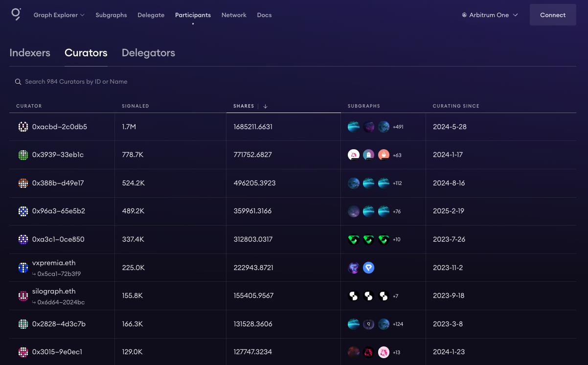Sort by Signaled column header
This screenshot has height=365, width=588.
(x=135, y=106)
